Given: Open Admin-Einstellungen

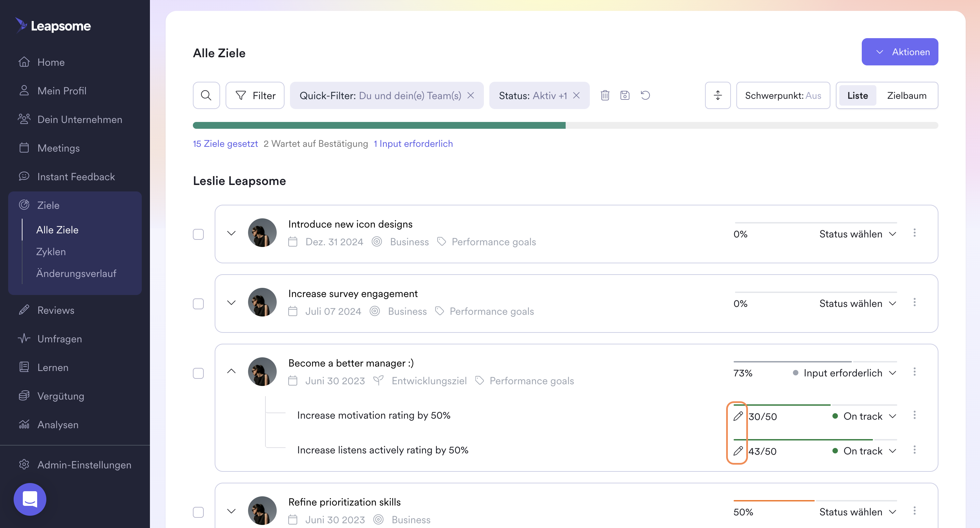Looking at the screenshot, I should [75, 465].
